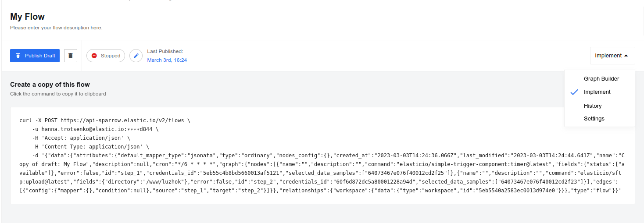Click the red stop icon in Stopped badge
The image size is (644, 223).
pos(94,56)
